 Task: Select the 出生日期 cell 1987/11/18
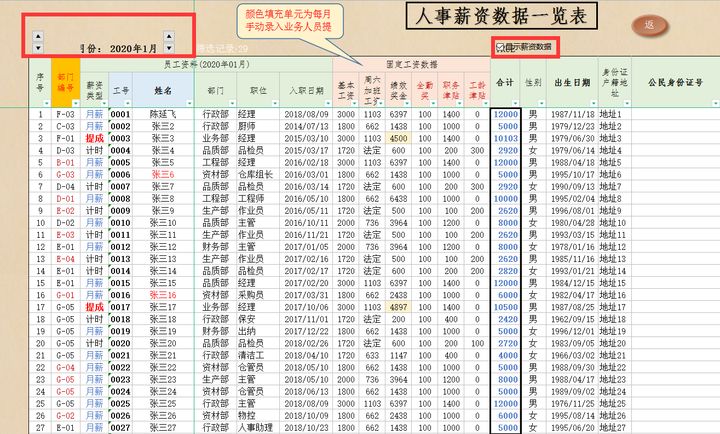pos(573,114)
